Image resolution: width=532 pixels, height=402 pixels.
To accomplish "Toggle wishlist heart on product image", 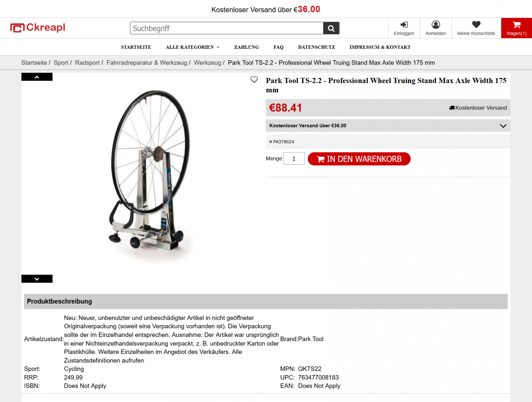I will click(254, 80).
